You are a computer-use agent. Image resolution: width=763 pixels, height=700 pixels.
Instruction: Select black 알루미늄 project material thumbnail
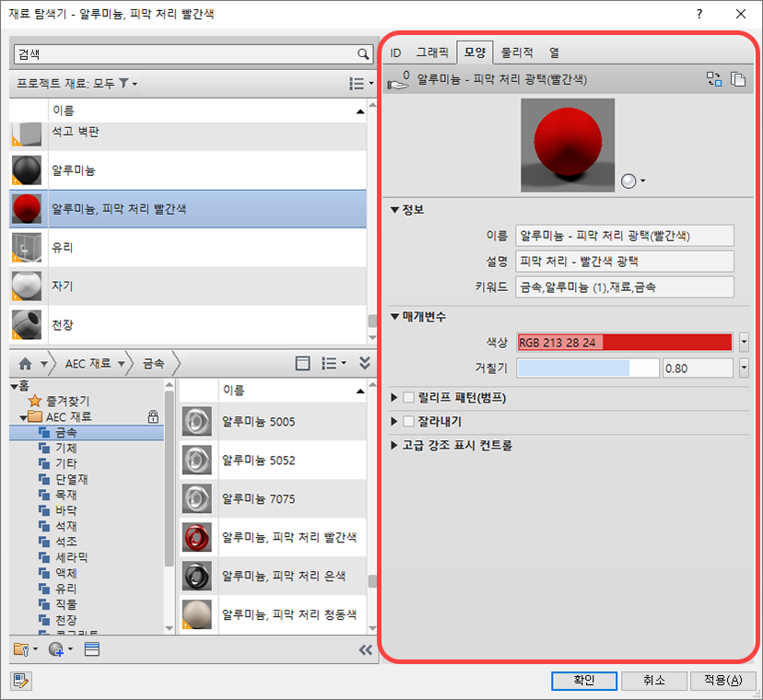coord(27,169)
